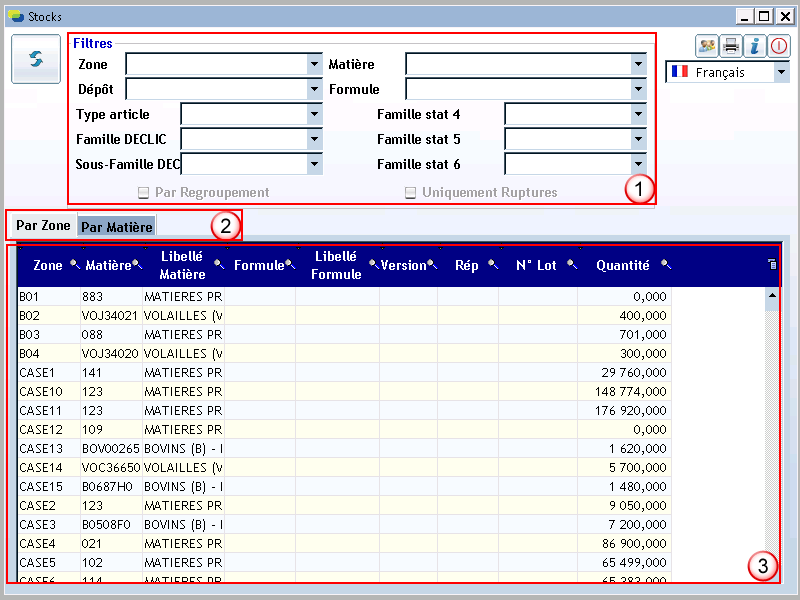
Task: Click matière cell VOJ34020
Action: (111, 354)
